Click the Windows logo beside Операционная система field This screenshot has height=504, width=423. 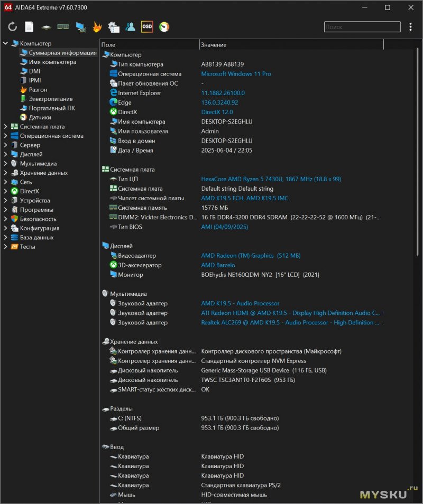point(113,73)
